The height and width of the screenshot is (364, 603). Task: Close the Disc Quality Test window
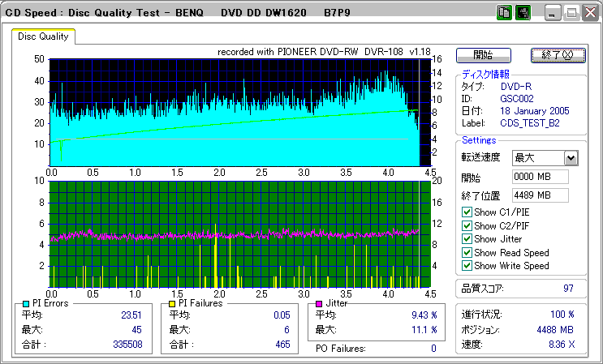click(x=589, y=14)
